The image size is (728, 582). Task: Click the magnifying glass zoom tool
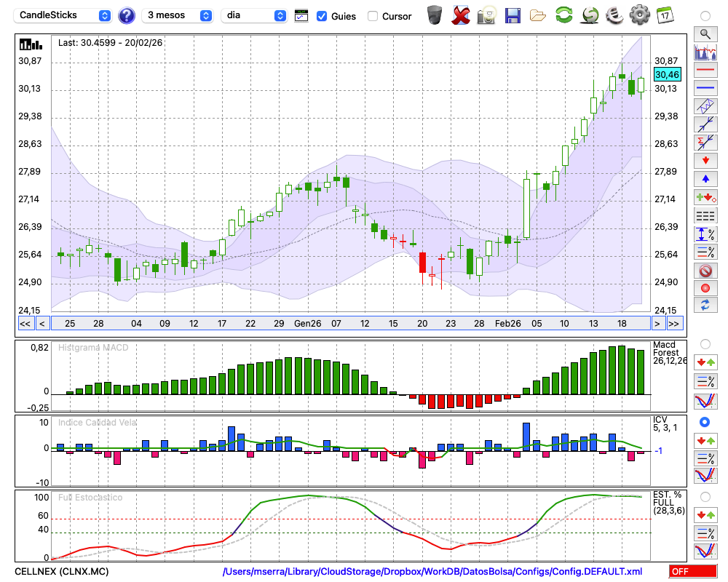coord(705,33)
